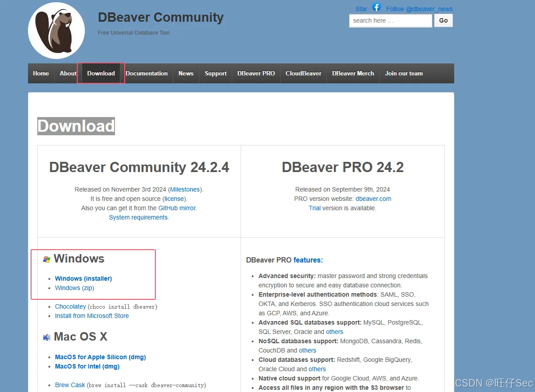Open the DBeaver PRO features link
The height and width of the screenshot is (392, 535).
[308, 260]
